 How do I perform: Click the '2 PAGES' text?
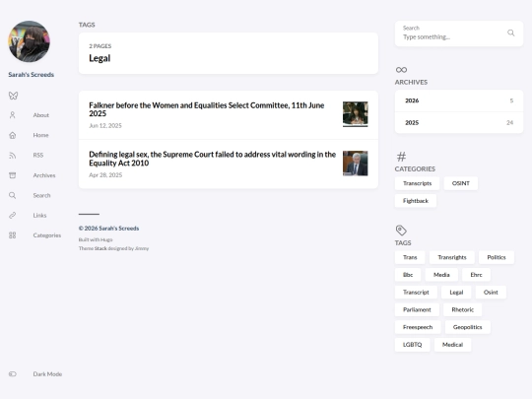[x=100, y=46]
